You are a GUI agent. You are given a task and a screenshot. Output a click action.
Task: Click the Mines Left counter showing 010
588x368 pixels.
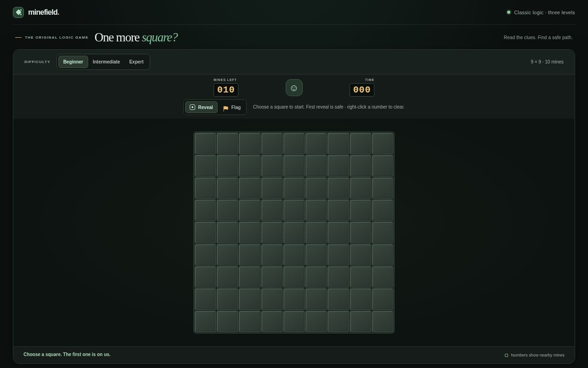point(226,90)
